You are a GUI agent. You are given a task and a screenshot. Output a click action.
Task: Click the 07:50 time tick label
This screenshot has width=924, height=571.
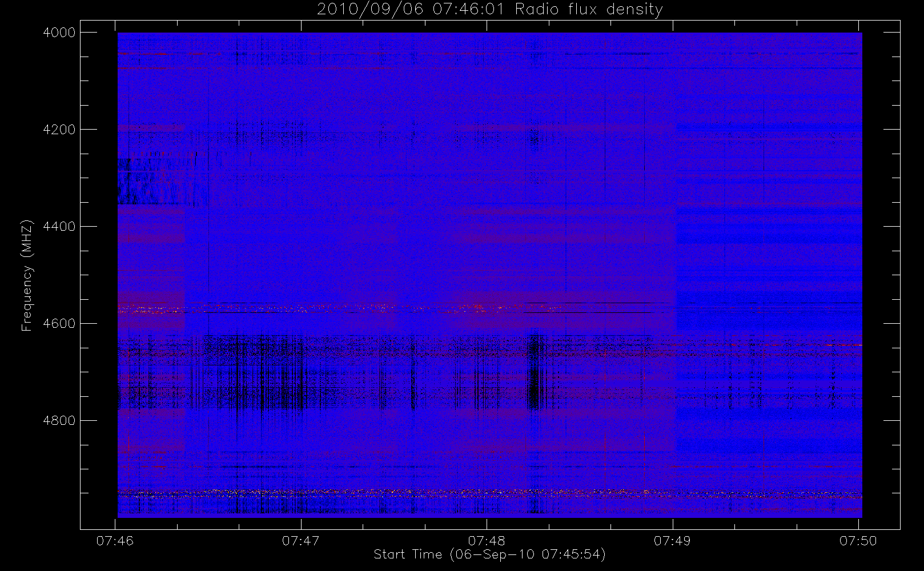tap(858, 541)
